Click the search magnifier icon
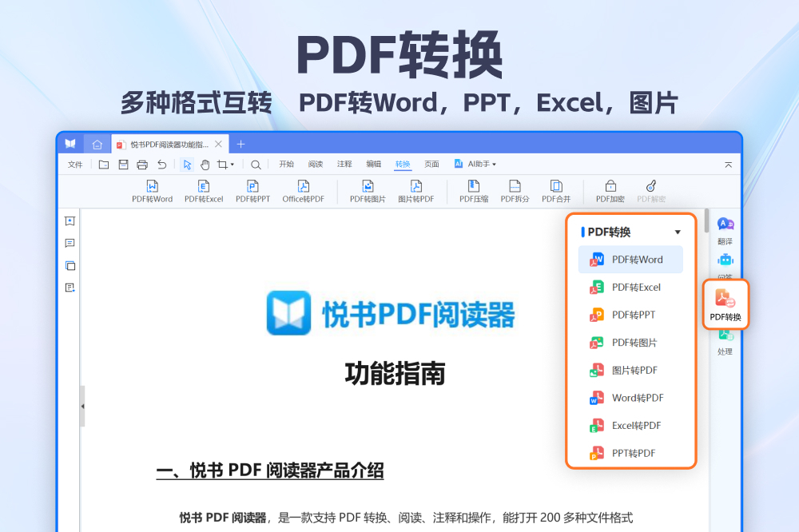This screenshot has width=799, height=532. pos(256,165)
